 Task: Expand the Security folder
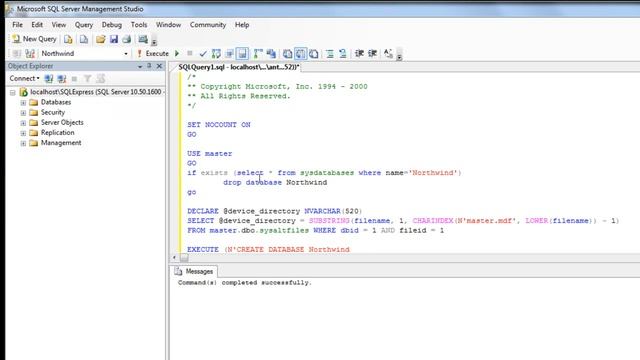click(23, 113)
